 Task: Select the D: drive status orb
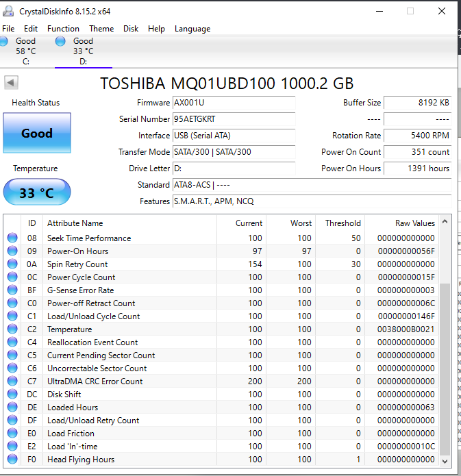61,42
